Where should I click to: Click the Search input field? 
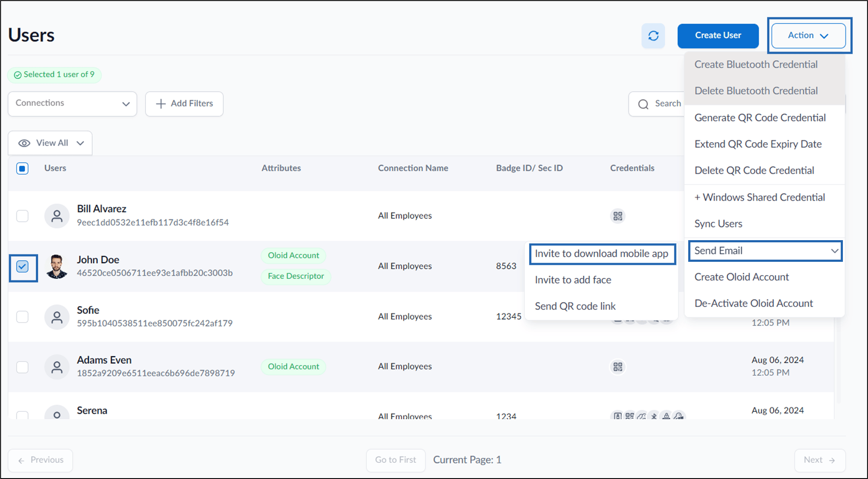click(x=657, y=104)
